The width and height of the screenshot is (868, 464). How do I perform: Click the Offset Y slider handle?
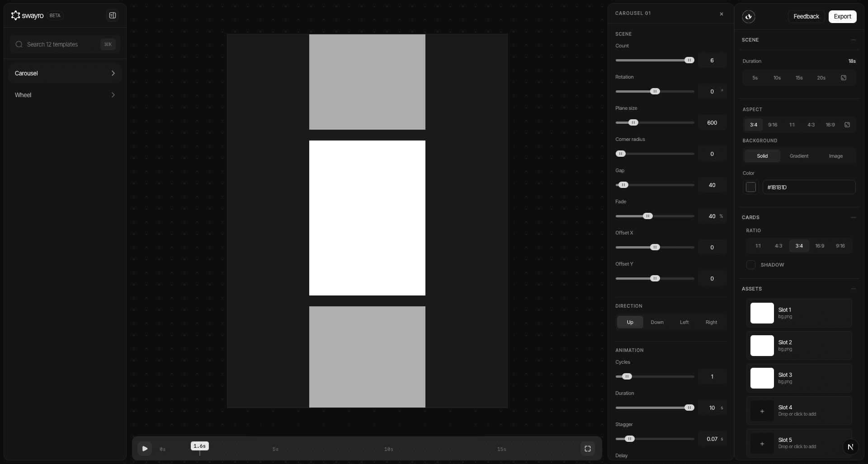tap(655, 278)
